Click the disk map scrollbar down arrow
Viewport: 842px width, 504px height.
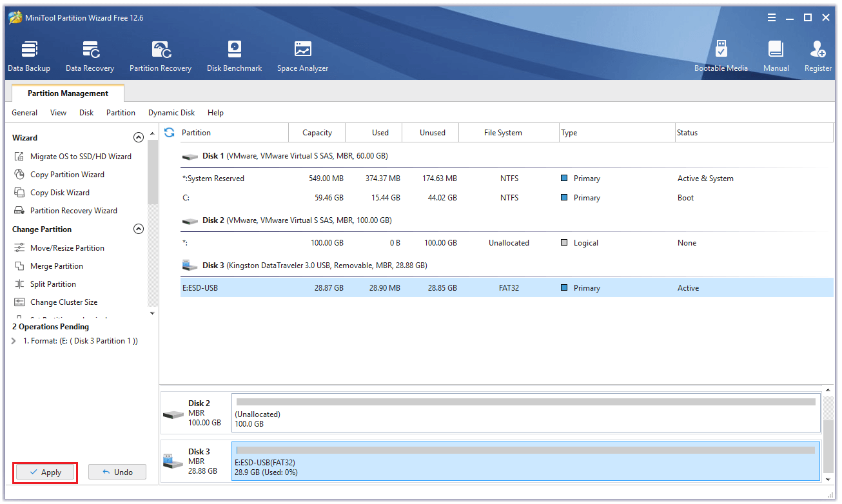pyautogui.click(x=828, y=479)
